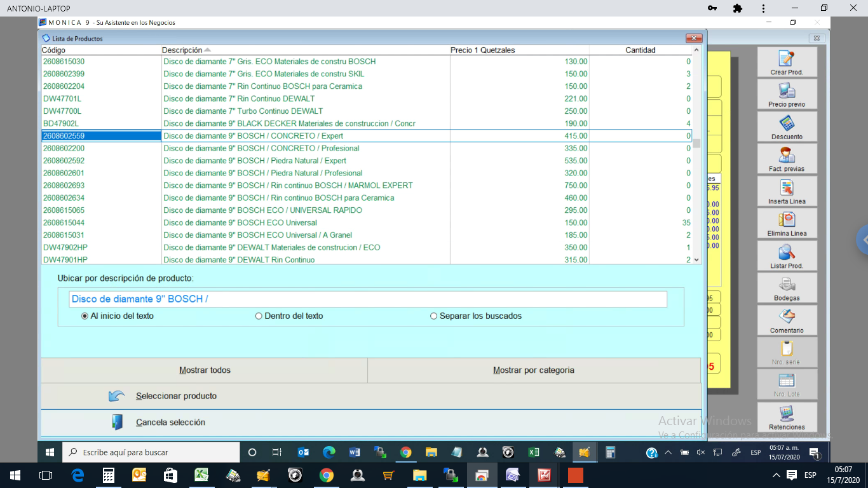This screenshot has width=868, height=488.
Task: Select 'Dentro del texto' radio button
Action: tap(259, 316)
